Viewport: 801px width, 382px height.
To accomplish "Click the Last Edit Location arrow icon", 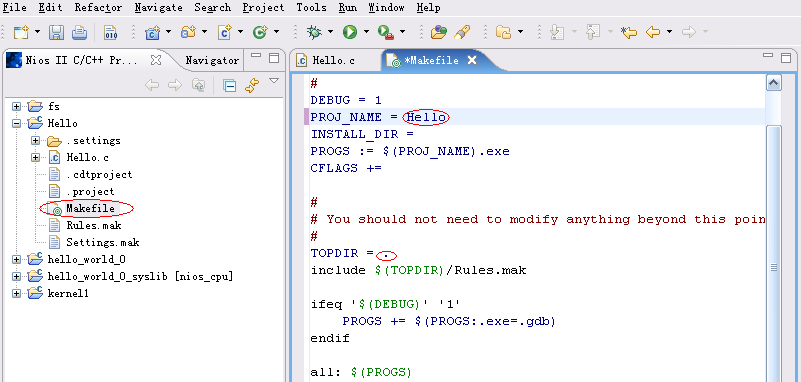I will (x=629, y=32).
